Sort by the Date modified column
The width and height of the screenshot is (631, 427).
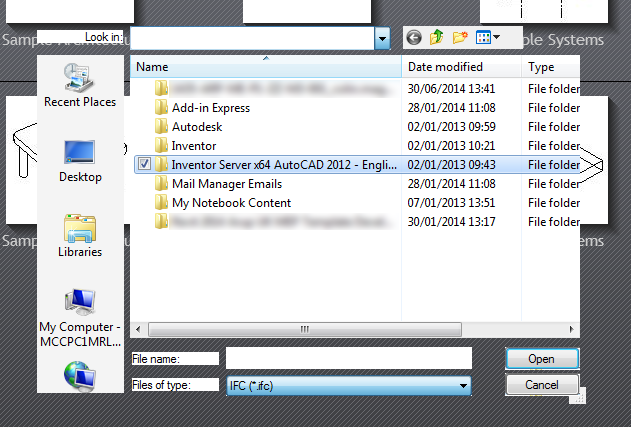tap(462, 67)
